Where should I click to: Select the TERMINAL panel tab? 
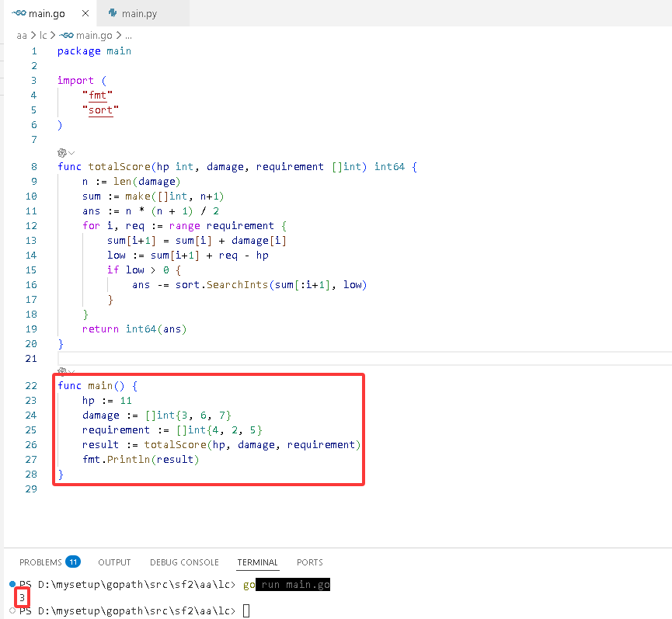click(x=258, y=562)
